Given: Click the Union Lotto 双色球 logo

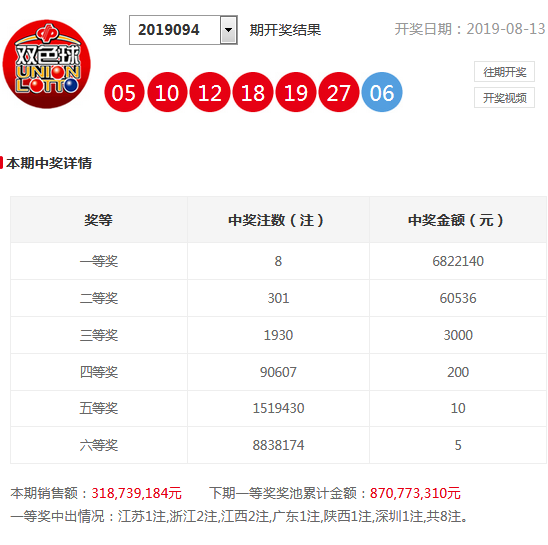Looking at the screenshot, I should pos(46,64).
